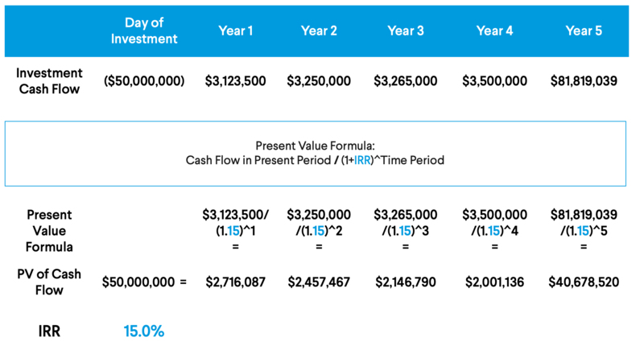Click the IRR row label
The height and width of the screenshot is (362, 644).
coord(49,331)
